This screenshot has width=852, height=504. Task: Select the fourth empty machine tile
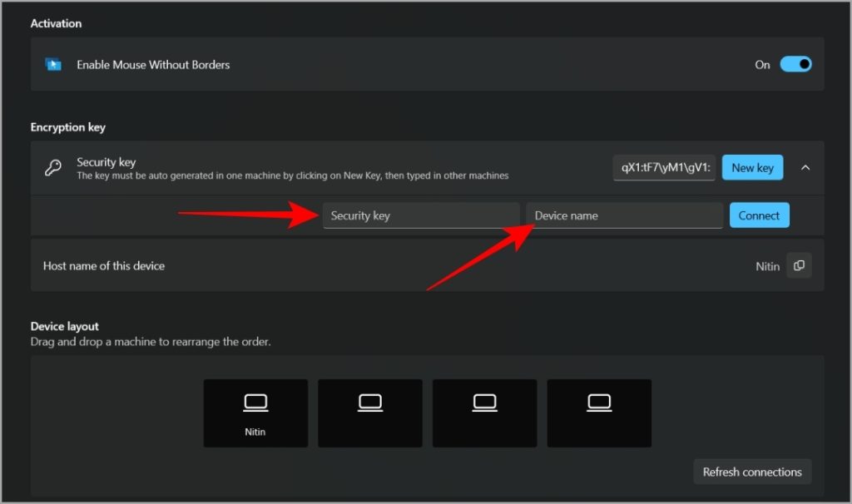coord(599,413)
